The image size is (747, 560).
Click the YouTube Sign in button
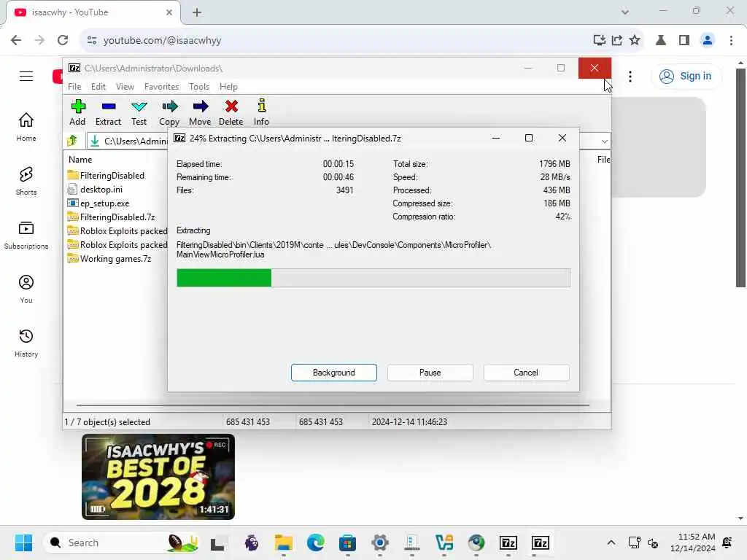click(686, 76)
